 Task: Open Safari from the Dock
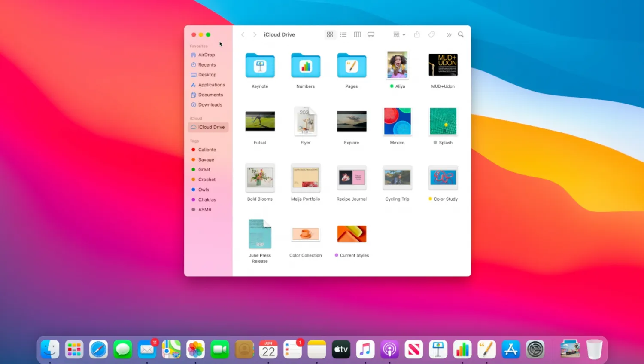(98, 349)
